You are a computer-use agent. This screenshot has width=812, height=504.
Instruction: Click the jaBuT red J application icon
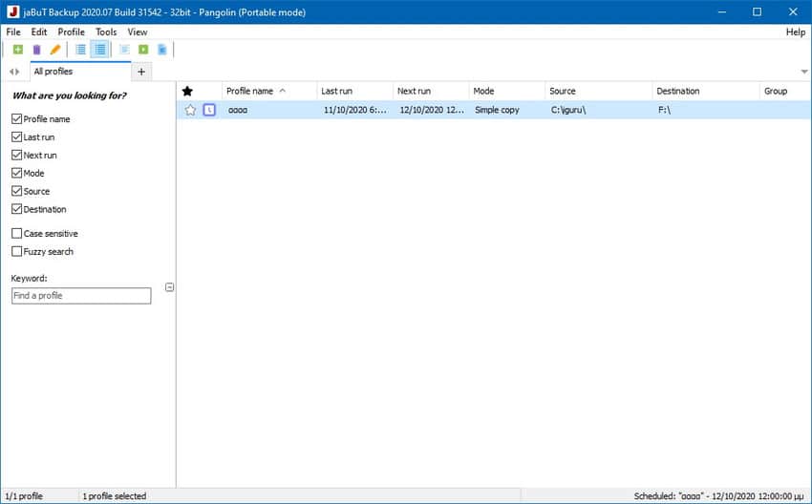[13, 11]
